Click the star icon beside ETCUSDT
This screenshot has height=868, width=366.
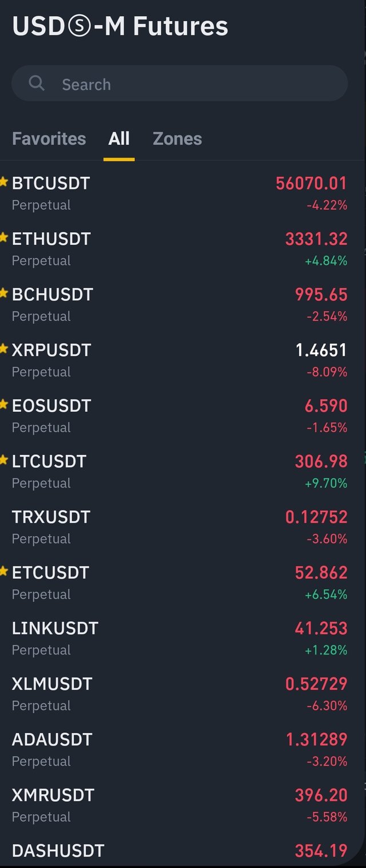(4, 571)
